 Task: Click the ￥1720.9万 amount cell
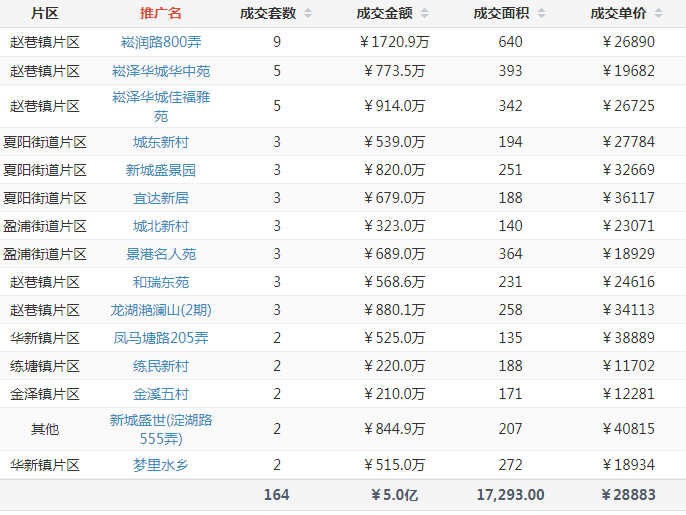(394, 42)
